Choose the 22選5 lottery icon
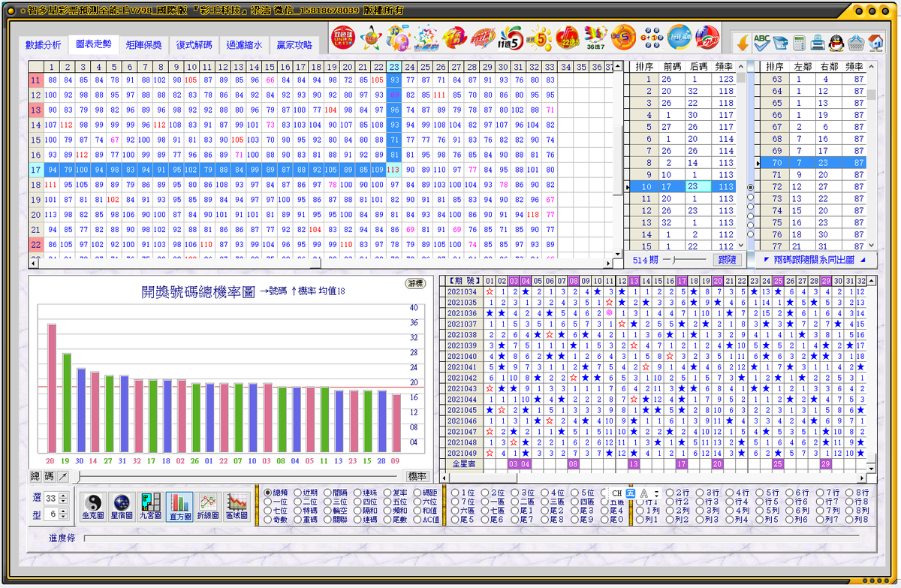901x588 pixels. (568, 36)
